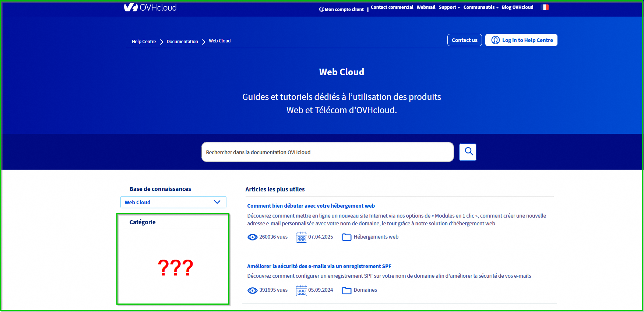This screenshot has width=644, height=312.
Task: Open article about débuter avec votre hébergement web
Action: [x=311, y=206]
